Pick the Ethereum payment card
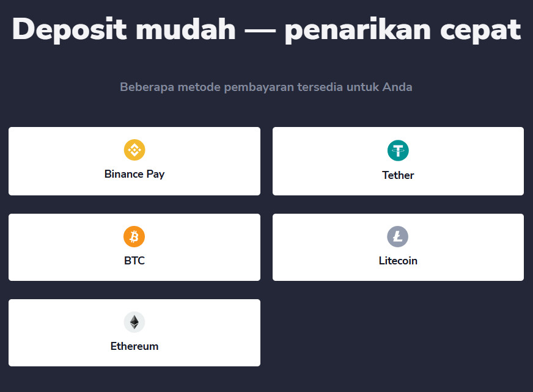This screenshot has width=533, height=392. coord(134,332)
